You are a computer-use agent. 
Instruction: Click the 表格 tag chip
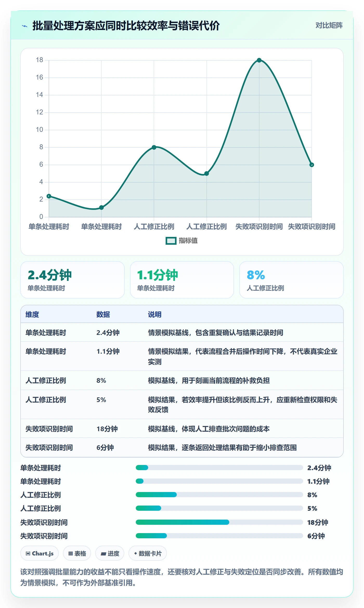pos(77,553)
